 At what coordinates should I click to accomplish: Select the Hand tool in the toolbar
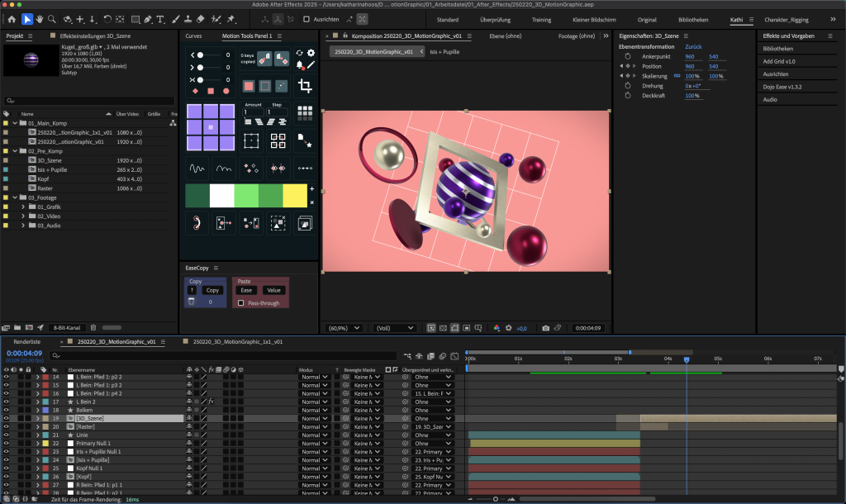point(40,19)
